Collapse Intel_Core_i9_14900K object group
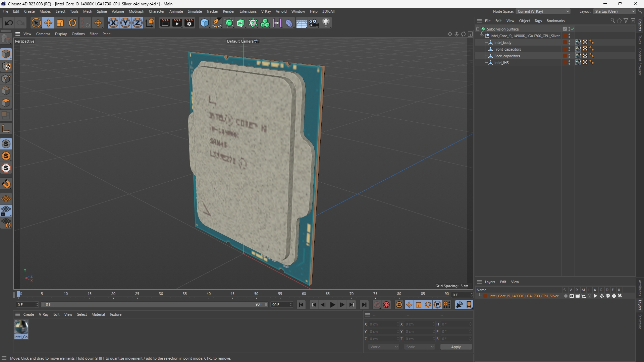The width and height of the screenshot is (644, 362). click(481, 36)
